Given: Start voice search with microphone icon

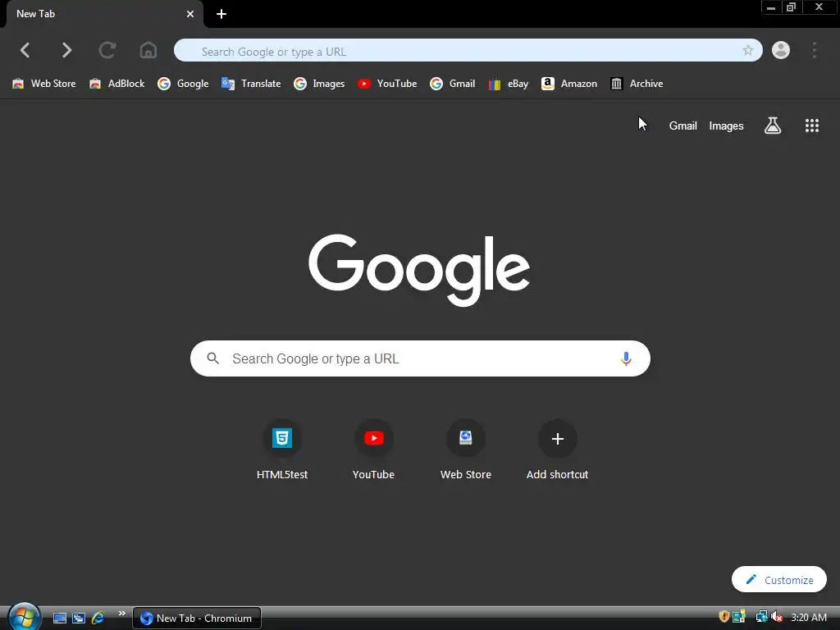Looking at the screenshot, I should 626,358.
